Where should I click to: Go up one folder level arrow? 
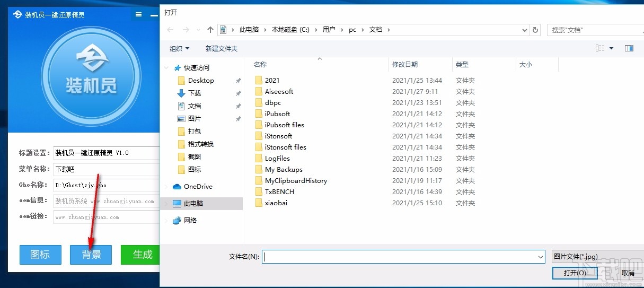(210, 30)
